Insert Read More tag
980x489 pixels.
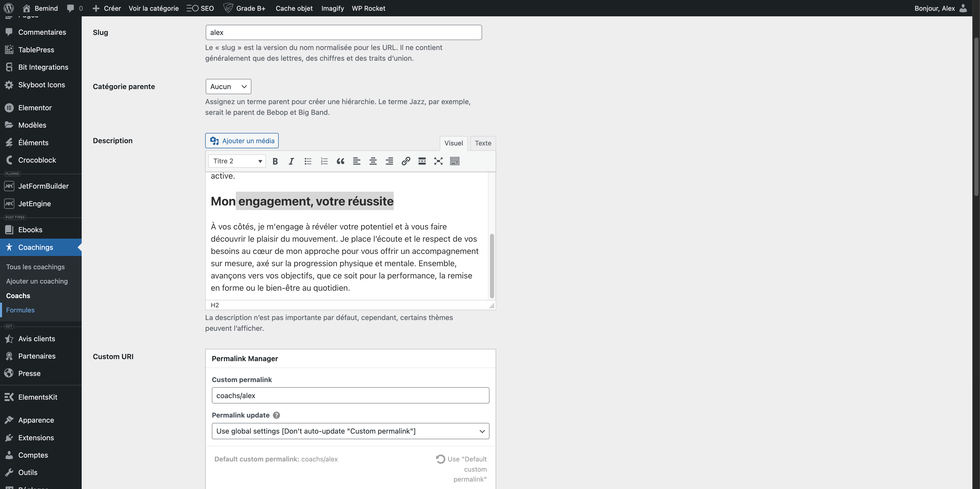422,161
